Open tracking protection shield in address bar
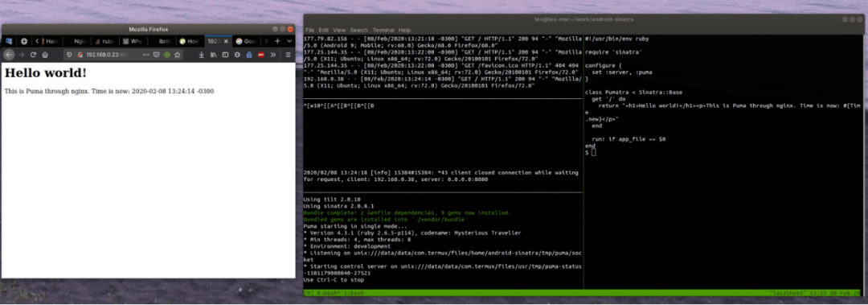 point(69,55)
